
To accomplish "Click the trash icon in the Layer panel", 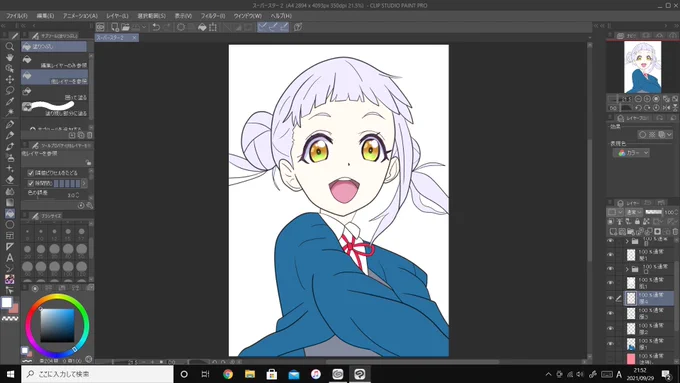I will (675, 232).
